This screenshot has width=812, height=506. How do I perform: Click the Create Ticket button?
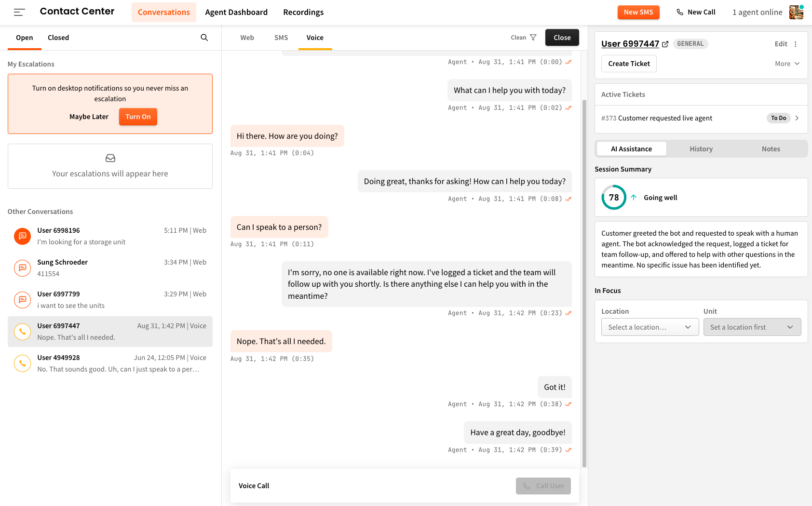coord(629,64)
